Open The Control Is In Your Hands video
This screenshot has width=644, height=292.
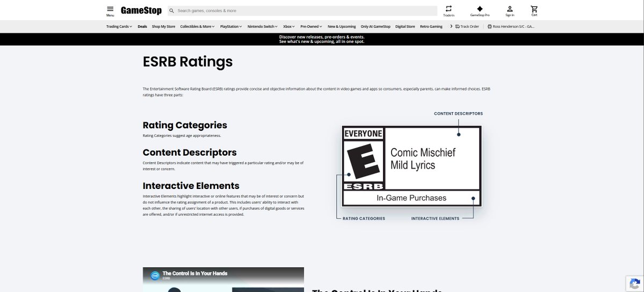223,280
